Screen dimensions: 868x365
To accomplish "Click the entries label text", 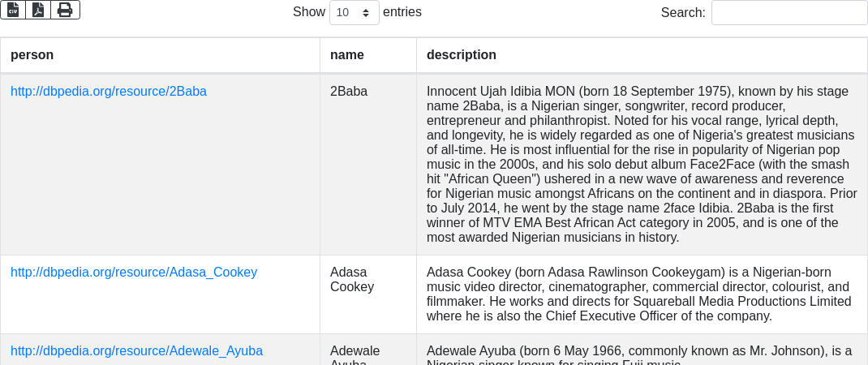I will [402, 12].
